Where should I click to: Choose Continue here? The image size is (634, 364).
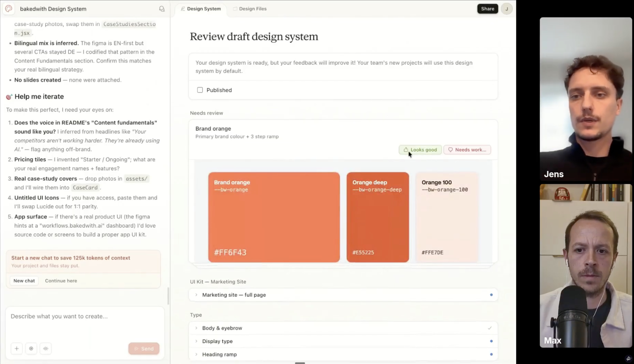61,281
